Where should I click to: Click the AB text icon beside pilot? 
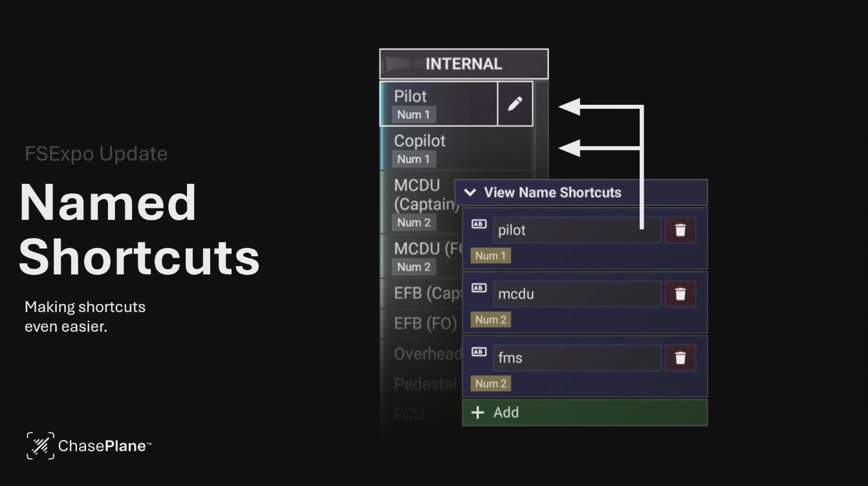coord(479,224)
